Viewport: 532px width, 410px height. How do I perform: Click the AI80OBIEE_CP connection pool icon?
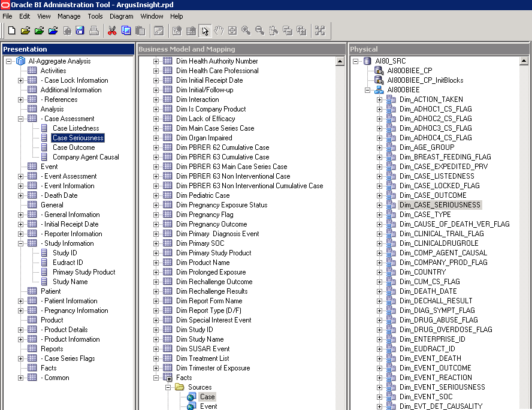(x=379, y=71)
